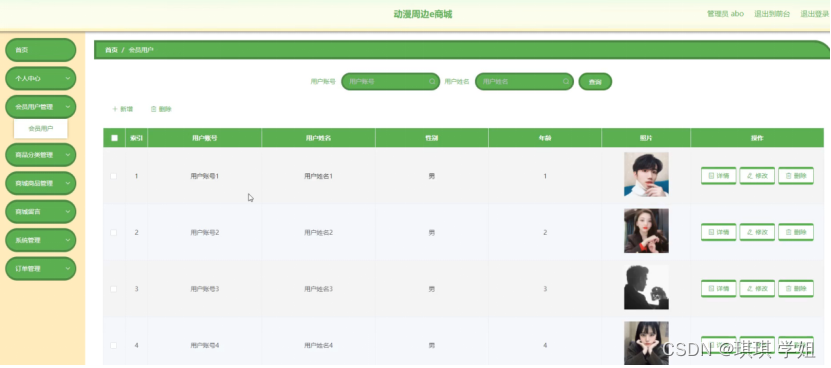The width and height of the screenshot is (831, 368).
Task: Click the 用户姓名1 cell
Action: coord(319,176)
